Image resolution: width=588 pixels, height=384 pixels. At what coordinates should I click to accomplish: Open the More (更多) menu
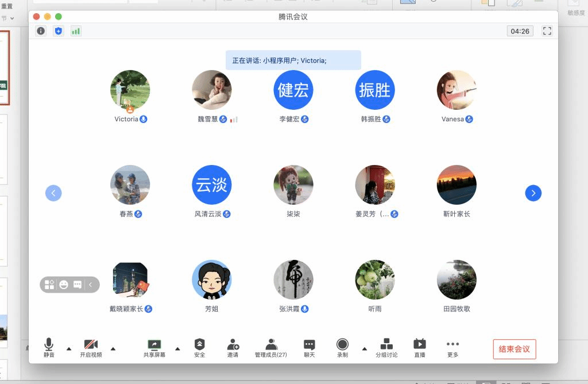452,347
